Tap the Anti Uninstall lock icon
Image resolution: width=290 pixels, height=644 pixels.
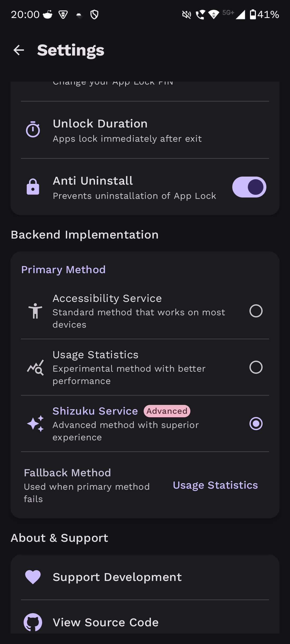click(x=33, y=187)
